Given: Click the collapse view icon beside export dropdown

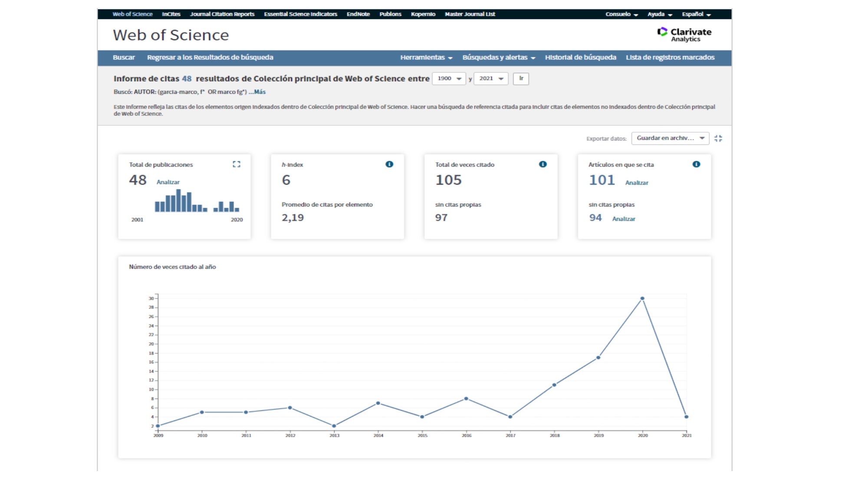Looking at the screenshot, I should tap(718, 138).
